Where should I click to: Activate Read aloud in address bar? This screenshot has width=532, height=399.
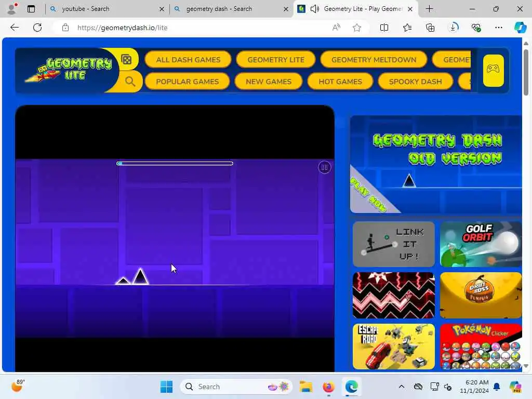pyautogui.click(x=336, y=28)
